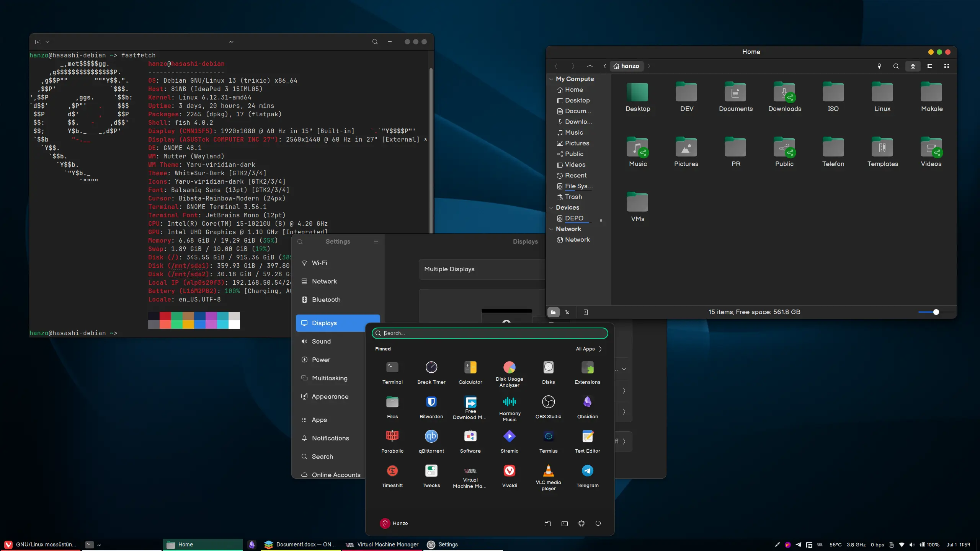Select the VMs folder in file manager
This screenshot has height=551, width=980.
(x=637, y=207)
